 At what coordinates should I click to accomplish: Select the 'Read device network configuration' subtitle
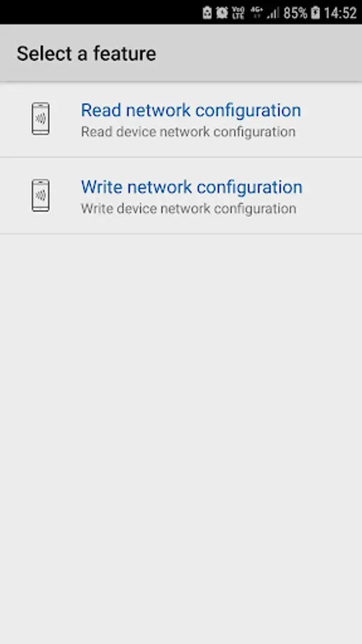point(188,132)
